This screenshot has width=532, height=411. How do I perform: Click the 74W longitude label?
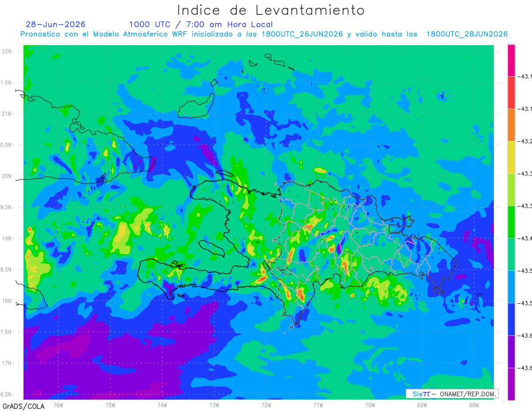pos(162,404)
